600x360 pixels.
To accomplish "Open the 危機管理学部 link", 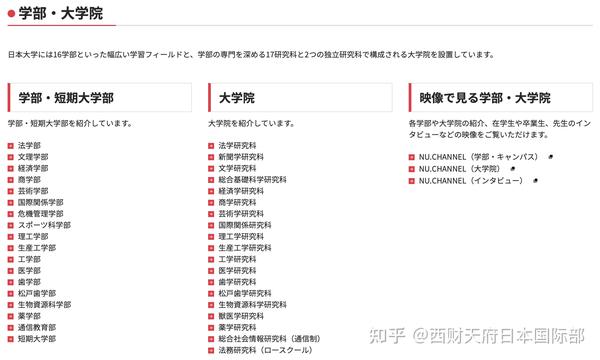I will (41, 214).
